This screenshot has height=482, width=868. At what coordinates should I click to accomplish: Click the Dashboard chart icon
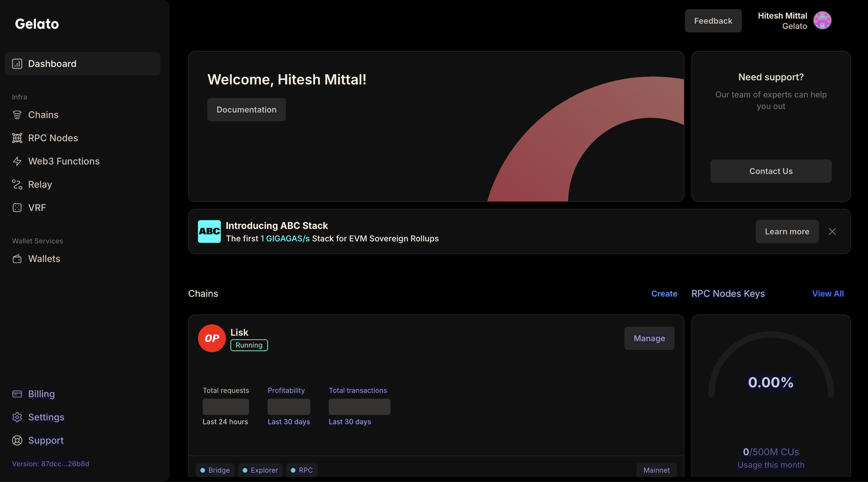(x=17, y=64)
